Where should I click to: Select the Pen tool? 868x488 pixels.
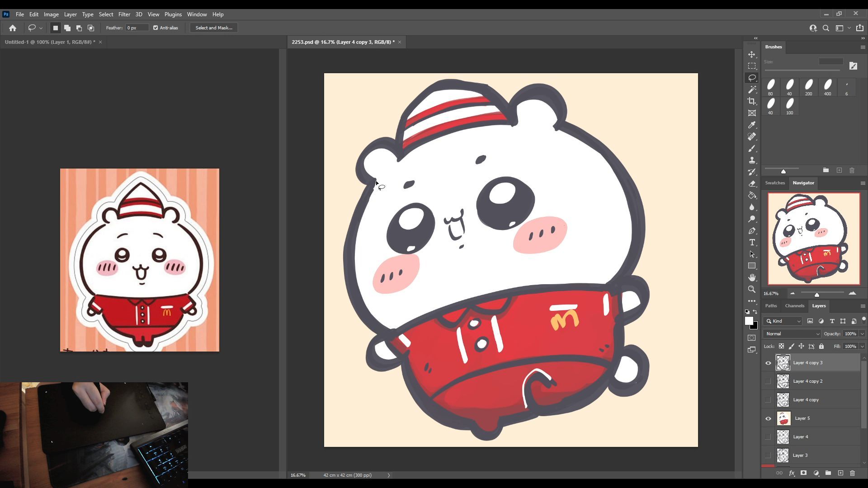(x=752, y=230)
